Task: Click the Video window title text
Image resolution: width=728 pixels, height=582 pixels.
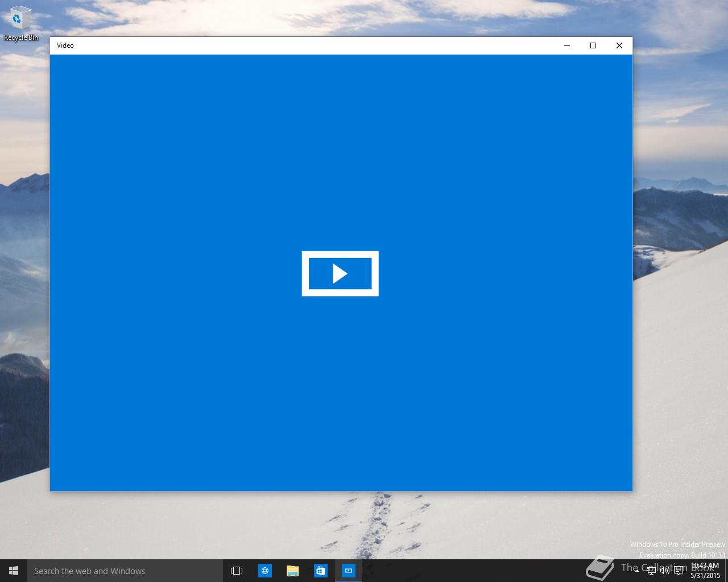Action: pyautogui.click(x=65, y=45)
